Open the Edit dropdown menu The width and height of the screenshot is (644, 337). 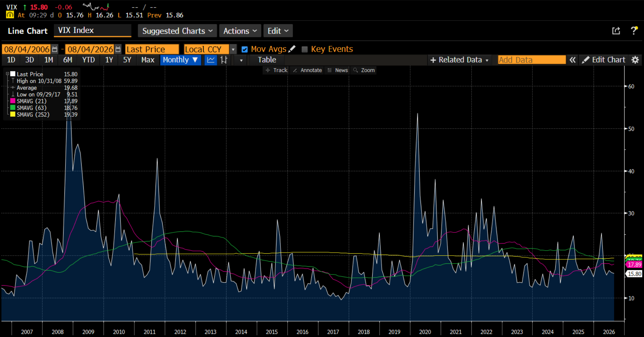[278, 31]
